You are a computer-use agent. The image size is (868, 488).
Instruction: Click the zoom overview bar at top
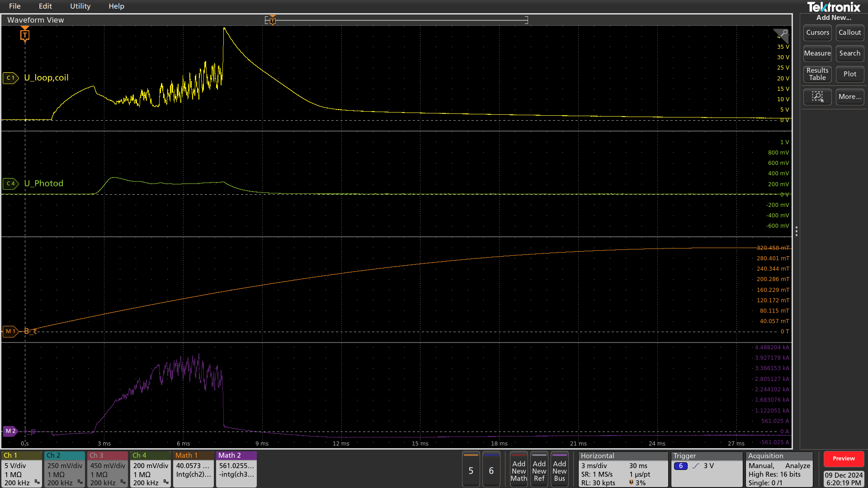coord(396,20)
